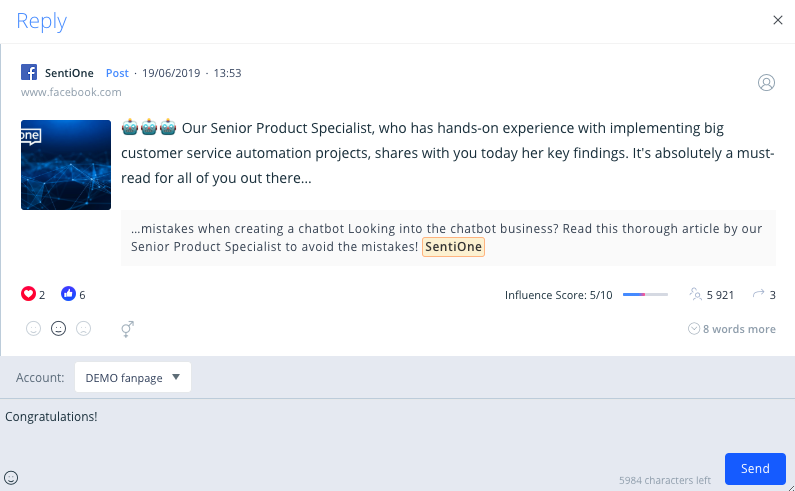Open the emoji picker in reply box
Image resolution: width=795 pixels, height=491 pixels.
[12, 476]
